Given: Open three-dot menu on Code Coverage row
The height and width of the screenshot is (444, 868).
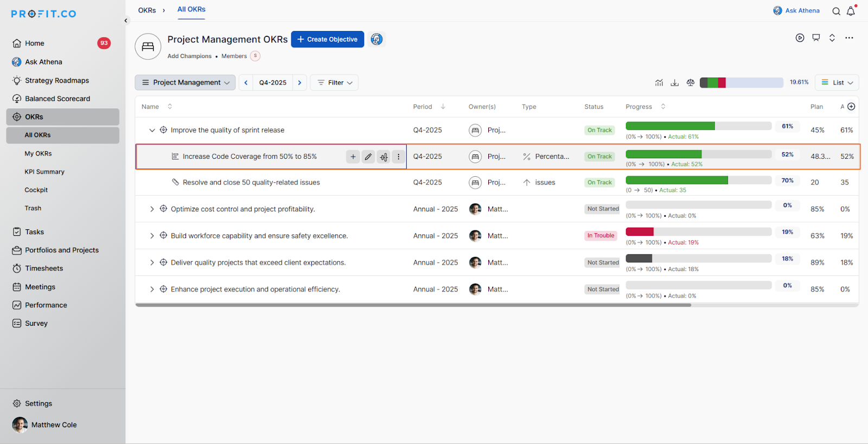Looking at the screenshot, I should click(398, 157).
